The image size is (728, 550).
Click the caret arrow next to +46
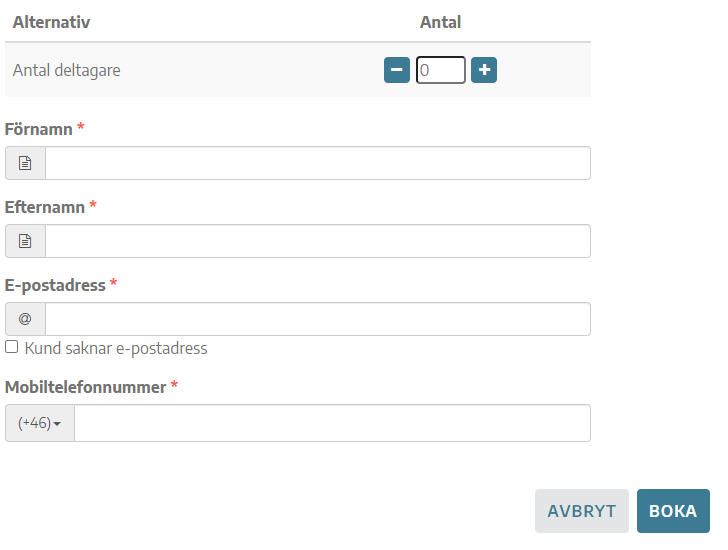click(x=57, y=424)
